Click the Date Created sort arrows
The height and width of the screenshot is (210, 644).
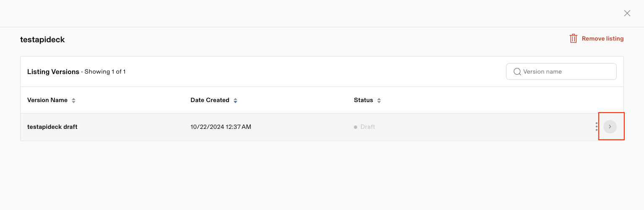pyautogui.click(x=235, y=100)
